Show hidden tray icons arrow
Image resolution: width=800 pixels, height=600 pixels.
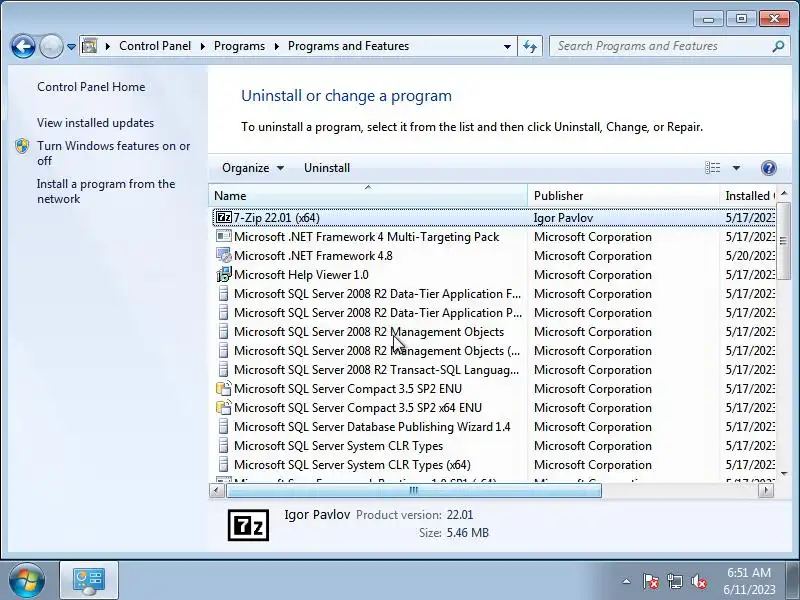[627, 581]
